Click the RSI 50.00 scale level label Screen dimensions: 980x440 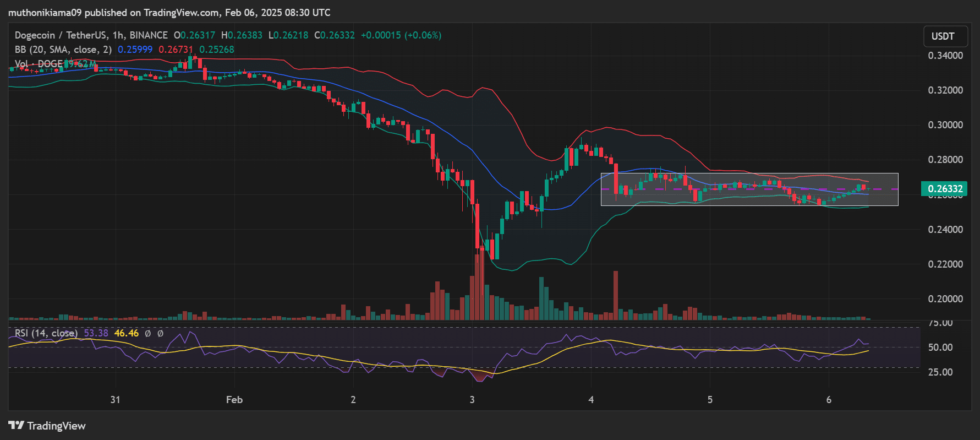click(x=940, y=347)
